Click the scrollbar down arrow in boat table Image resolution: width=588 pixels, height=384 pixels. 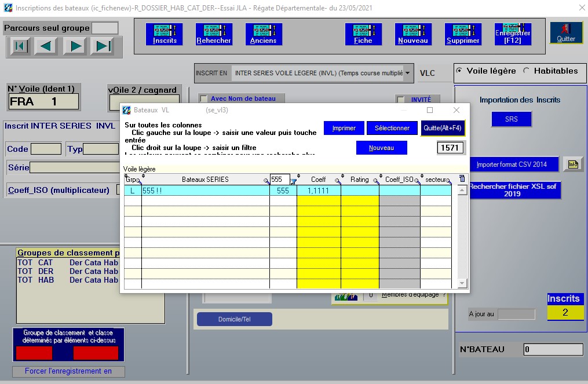click(462, 283)
